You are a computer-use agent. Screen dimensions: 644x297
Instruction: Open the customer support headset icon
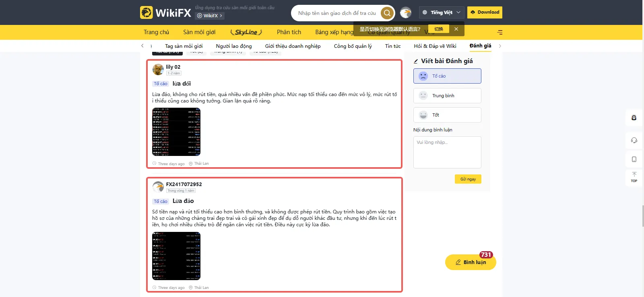[x=634, y=140]
